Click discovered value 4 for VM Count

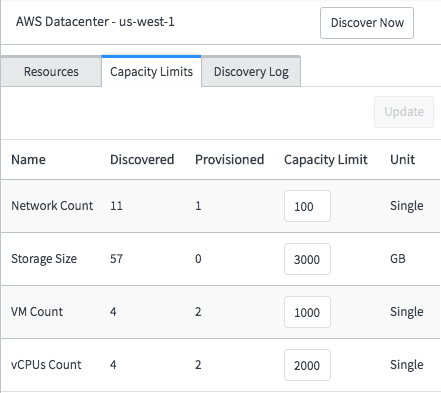click(x=113, y=312)
